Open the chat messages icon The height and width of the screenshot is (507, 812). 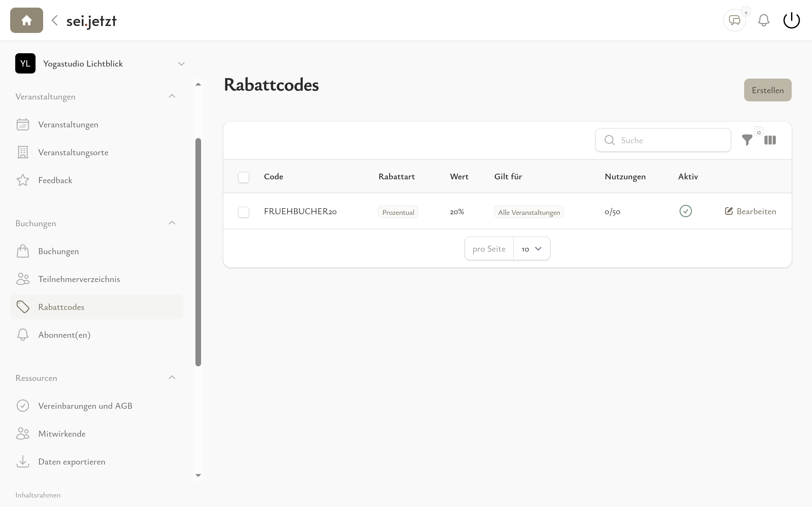click(x=735, y=21)
